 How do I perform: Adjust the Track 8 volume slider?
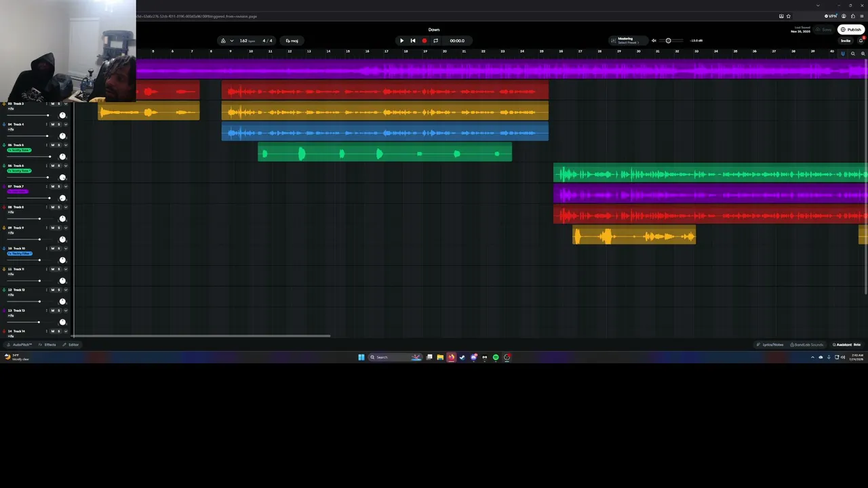pyautogui.click(x=31, y=219)
